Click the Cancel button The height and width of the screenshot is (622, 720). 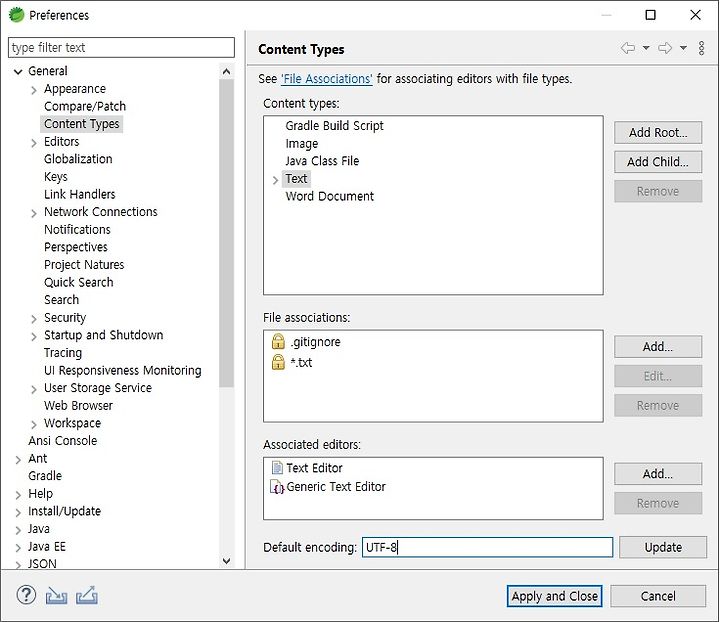coord(658,596)
